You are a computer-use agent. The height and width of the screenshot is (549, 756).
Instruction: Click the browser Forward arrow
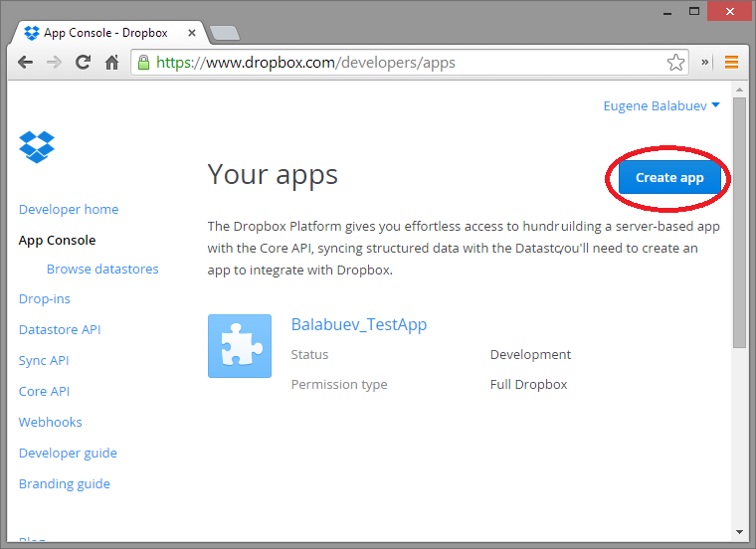pos(54,63)
